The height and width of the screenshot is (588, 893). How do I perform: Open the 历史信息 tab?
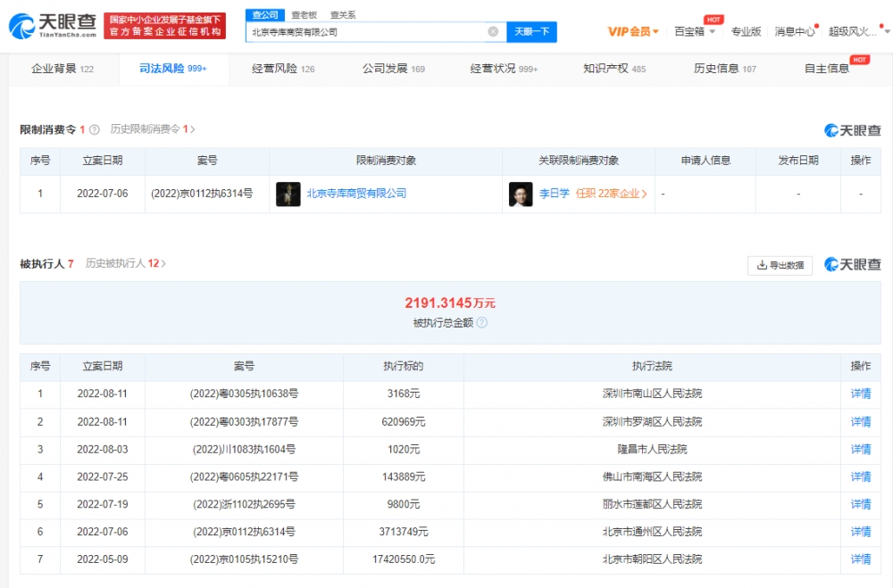click(725, 69)
